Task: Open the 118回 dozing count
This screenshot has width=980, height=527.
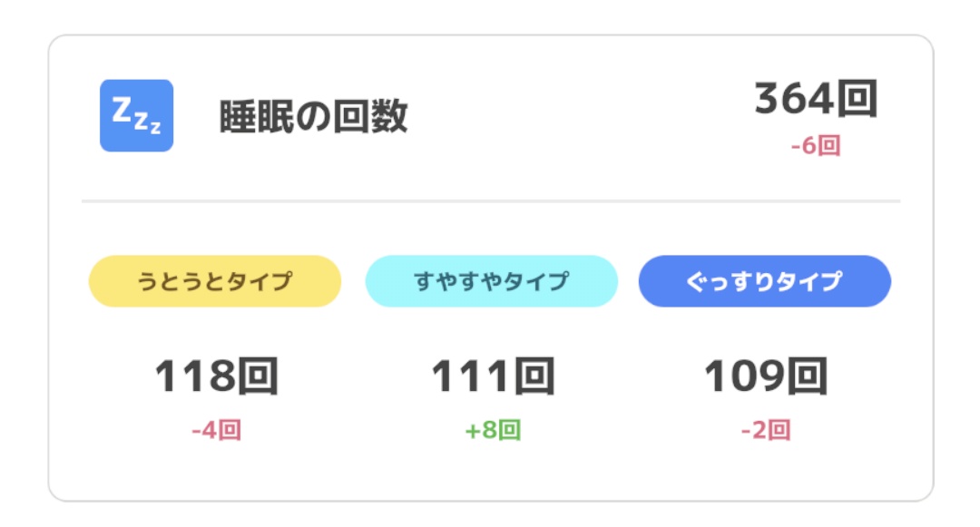Action: (x=215, y=377)
